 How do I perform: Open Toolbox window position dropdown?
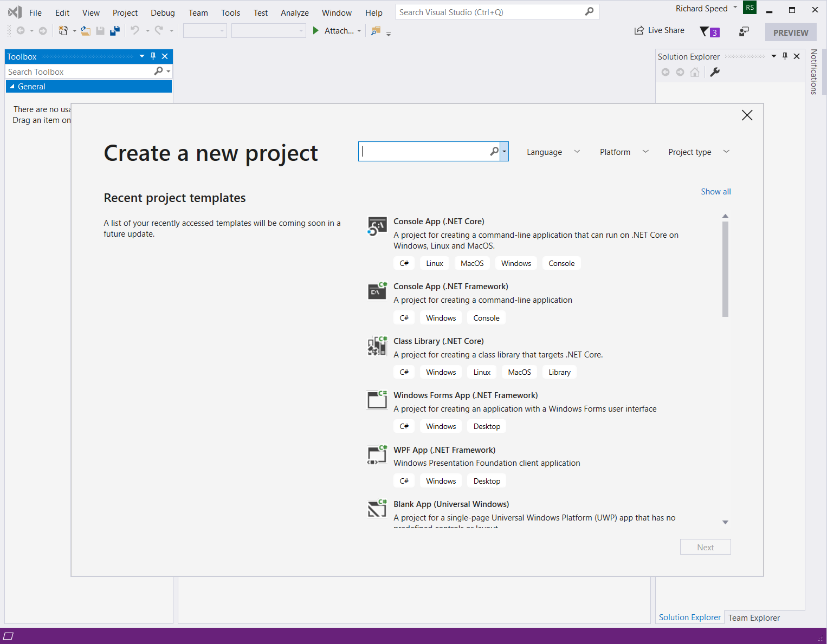coord(142,56)
